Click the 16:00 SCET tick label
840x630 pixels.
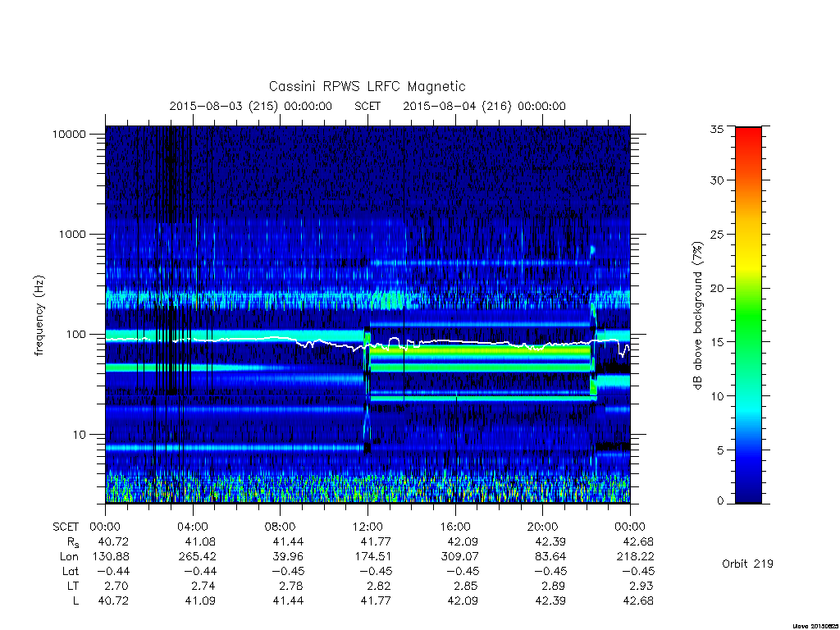[454, 527]
